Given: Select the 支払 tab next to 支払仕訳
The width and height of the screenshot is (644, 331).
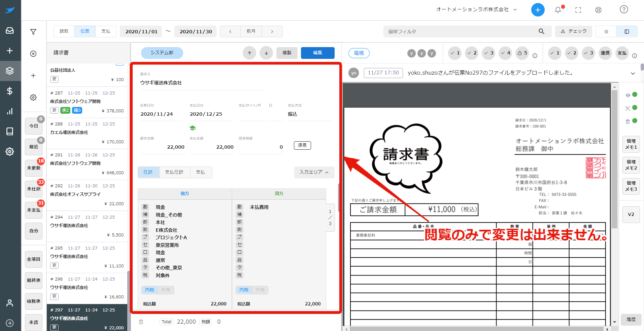Looking at the screenshot, I should [201, 172].
